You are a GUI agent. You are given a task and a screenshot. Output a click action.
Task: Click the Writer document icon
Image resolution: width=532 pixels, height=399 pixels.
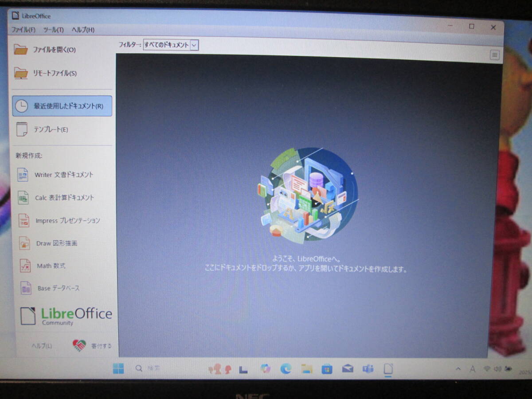[23, 175]
